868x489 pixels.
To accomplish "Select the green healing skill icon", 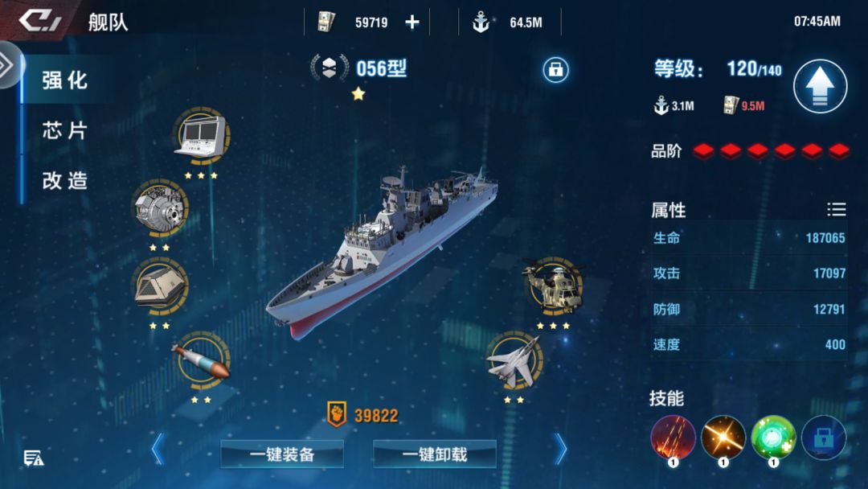I will click(x=773, y=438).
